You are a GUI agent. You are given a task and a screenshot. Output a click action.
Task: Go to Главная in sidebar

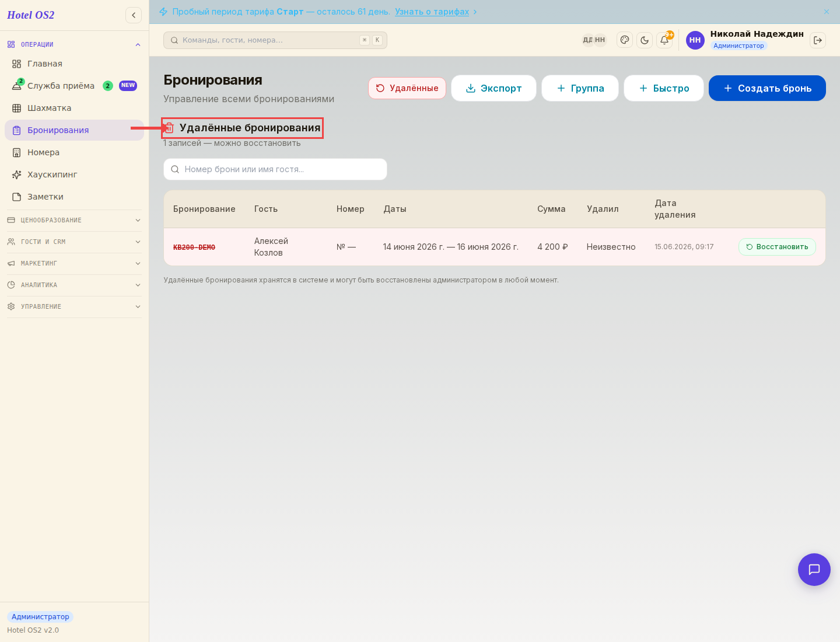(x=75, y=64)
